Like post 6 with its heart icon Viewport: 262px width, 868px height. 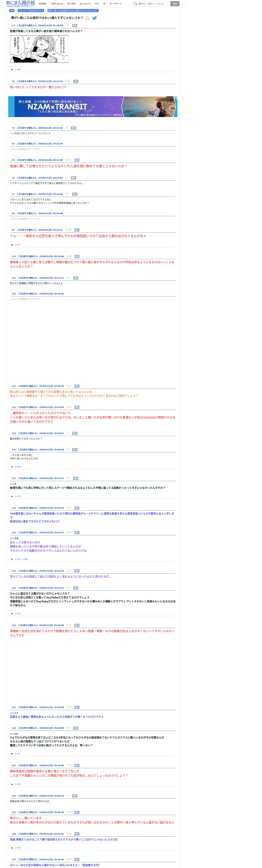tap(66, 178)
